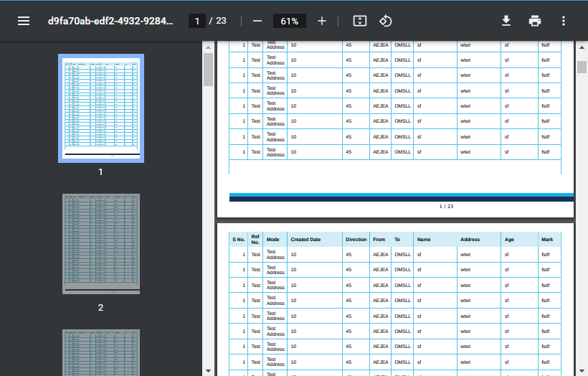Click the 'Direction' column header
This screenshot has width=588, height=376.
356,240
